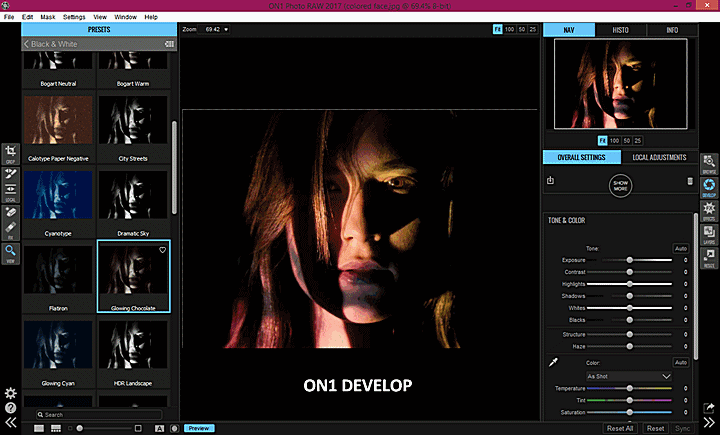Open the Mask menu
Image resolution: width=720 pixels, height=435 pixels.
click(48, 17)
